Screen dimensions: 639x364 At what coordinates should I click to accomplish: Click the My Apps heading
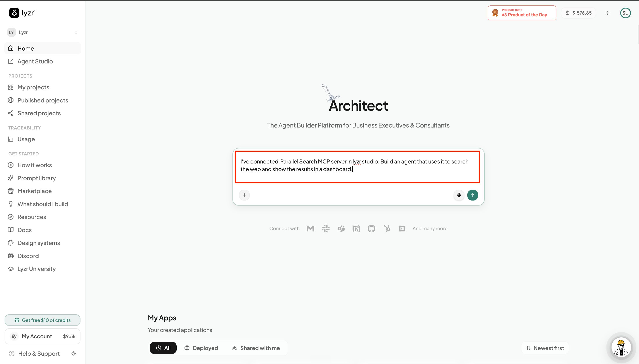(162, 318)
